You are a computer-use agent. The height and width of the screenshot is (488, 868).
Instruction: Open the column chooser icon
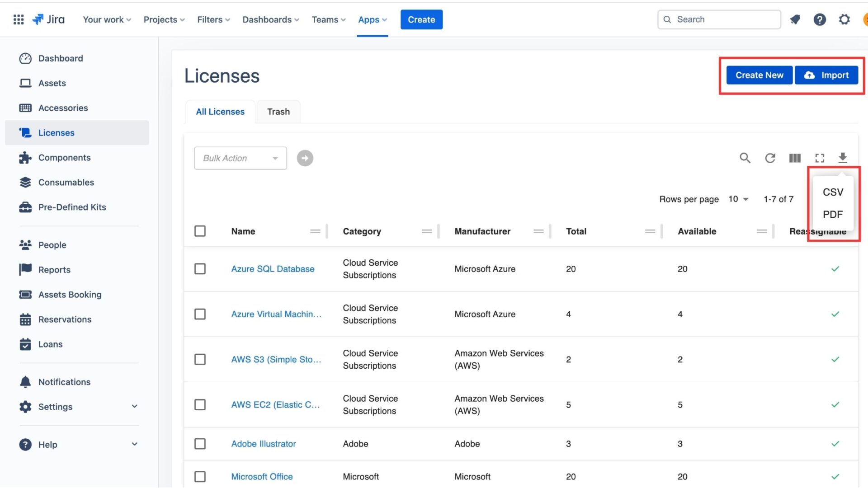(795, 158)
